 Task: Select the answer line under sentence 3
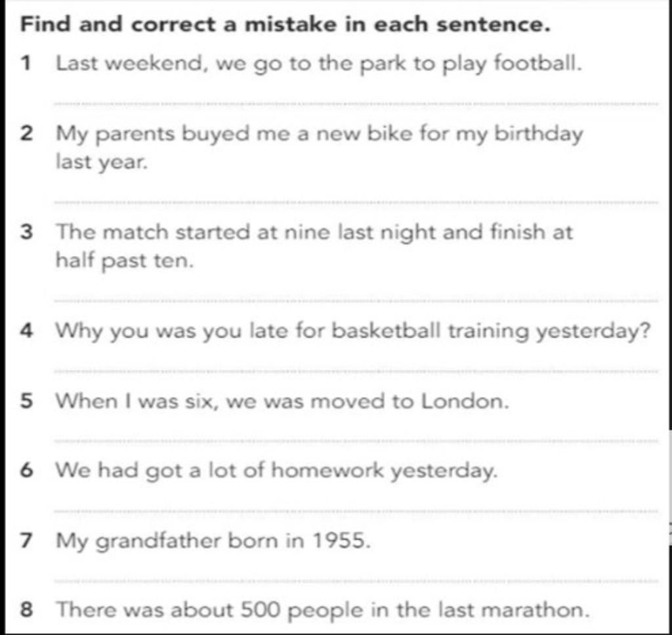click(x=356, y=301)
